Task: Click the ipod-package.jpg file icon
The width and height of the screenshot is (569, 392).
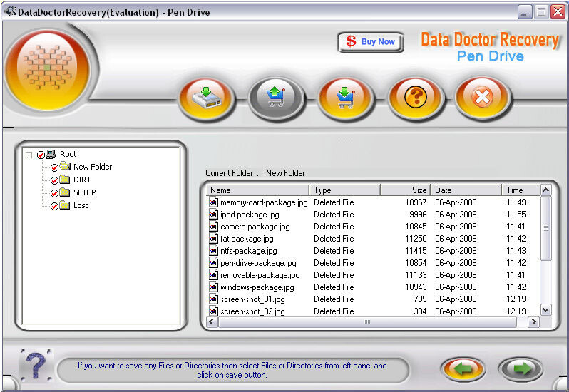Action: (x=214, y=215)
